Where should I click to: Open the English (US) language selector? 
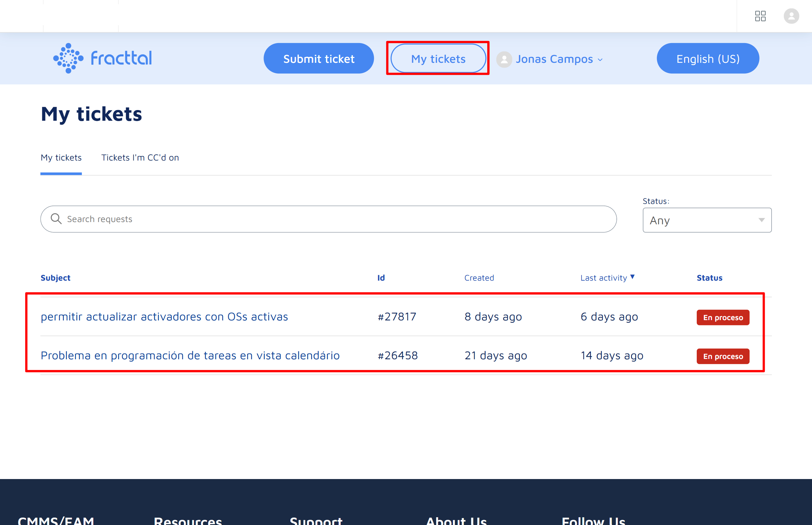[708, 59]
